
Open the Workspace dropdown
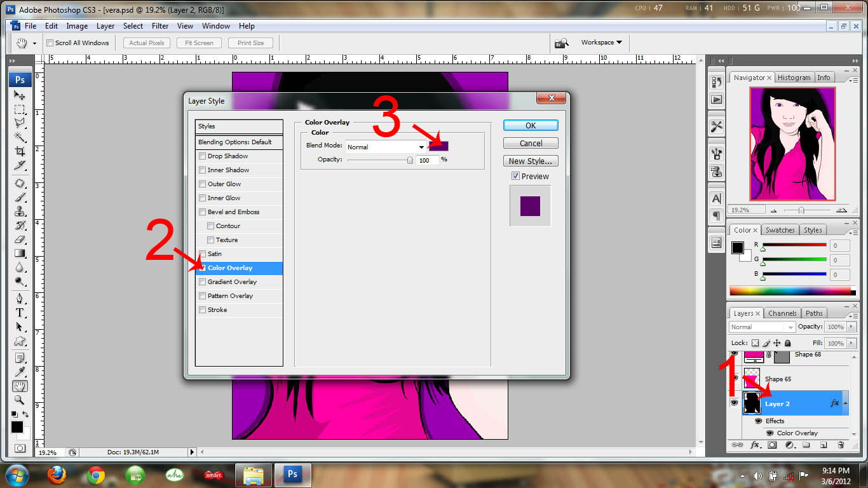[x=601, y=43]
